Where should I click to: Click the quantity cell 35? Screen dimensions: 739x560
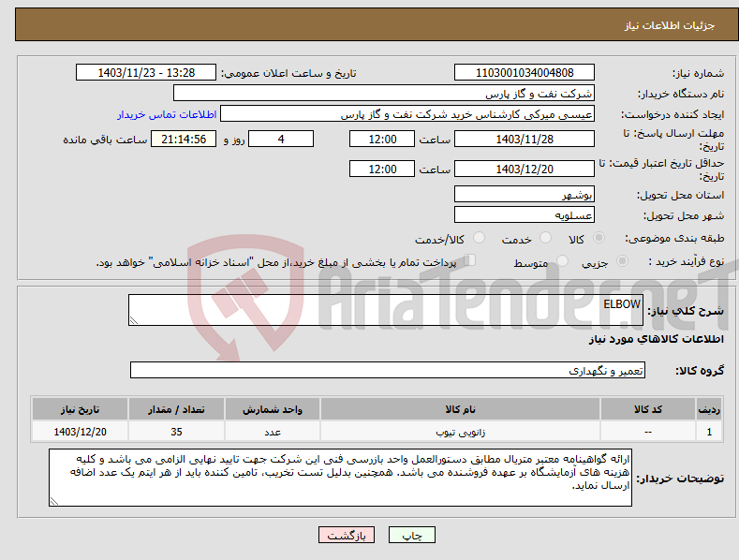(176, 432)
